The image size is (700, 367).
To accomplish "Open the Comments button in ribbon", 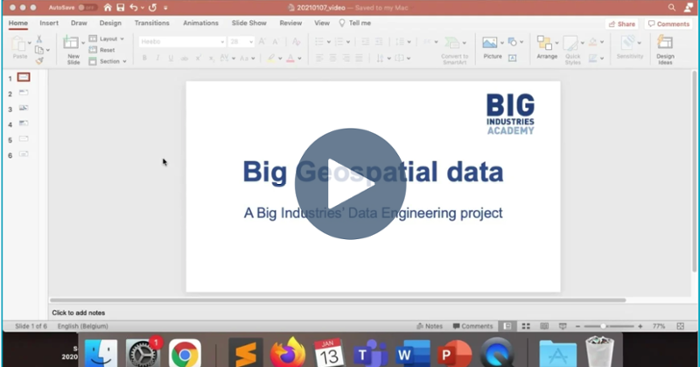I will tap(668, 24).
